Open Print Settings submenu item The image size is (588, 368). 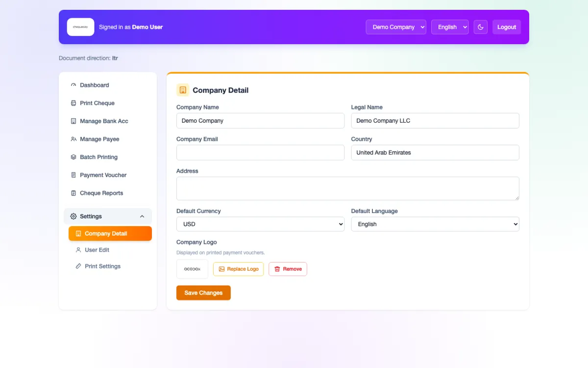(110, 266)
